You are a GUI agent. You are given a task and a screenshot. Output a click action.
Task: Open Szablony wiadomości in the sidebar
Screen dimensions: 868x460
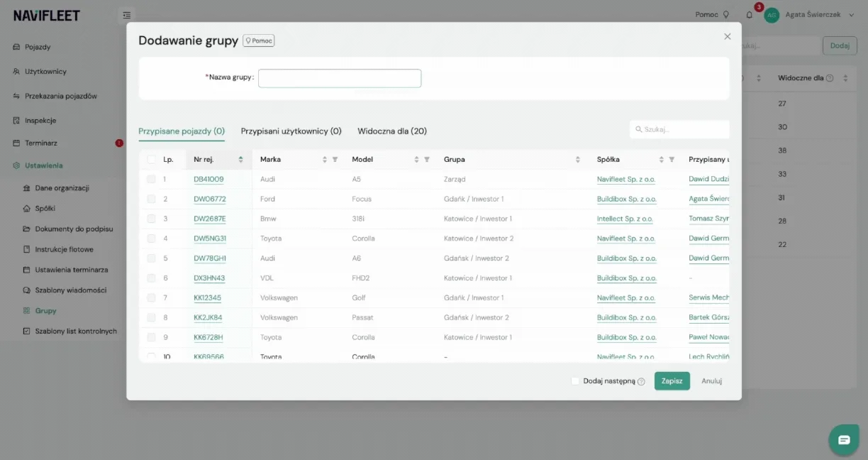(x=71, y=290)
